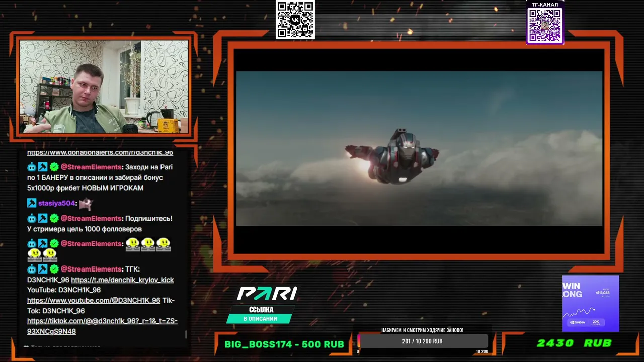Click the text У стримера цель 1000 фолловеров
644x362 pixels.
[x=85, y=229]
